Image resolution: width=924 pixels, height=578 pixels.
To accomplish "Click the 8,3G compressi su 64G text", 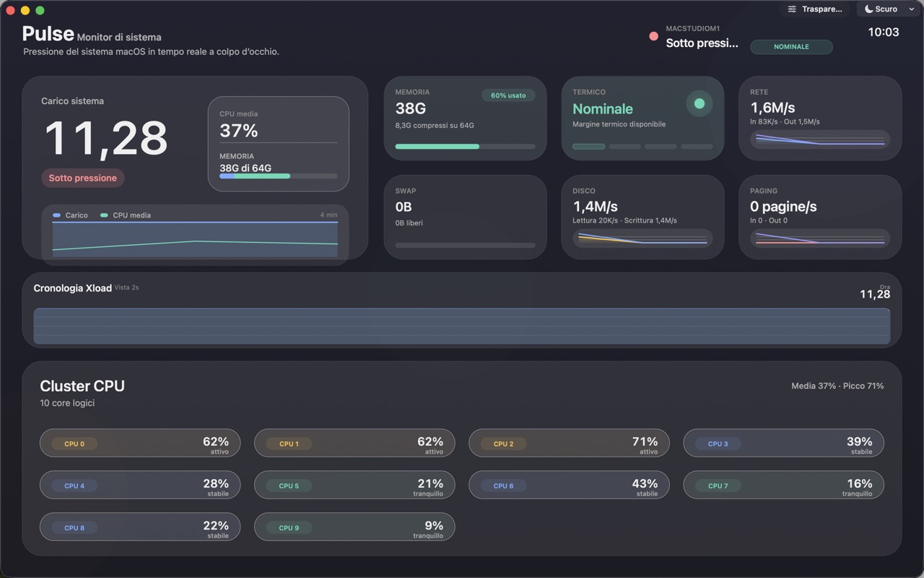I will (435, 126).
